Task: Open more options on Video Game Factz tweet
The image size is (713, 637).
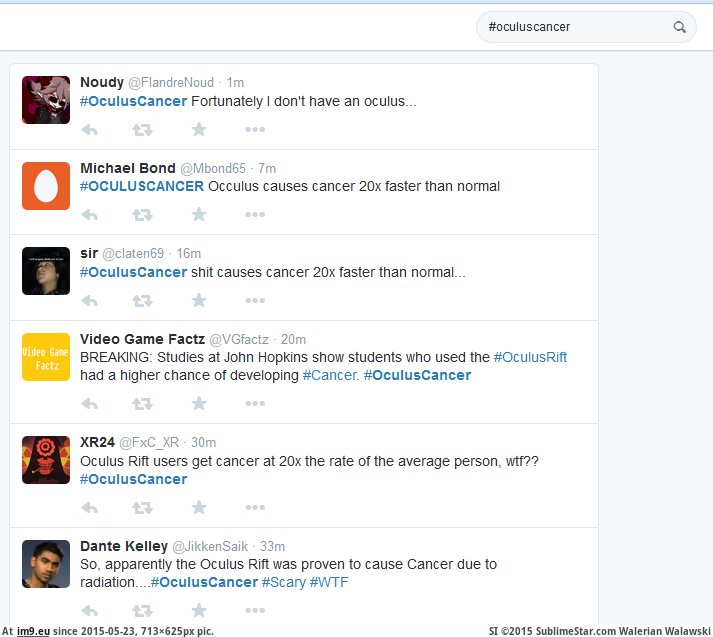Action: click(255, 403)
